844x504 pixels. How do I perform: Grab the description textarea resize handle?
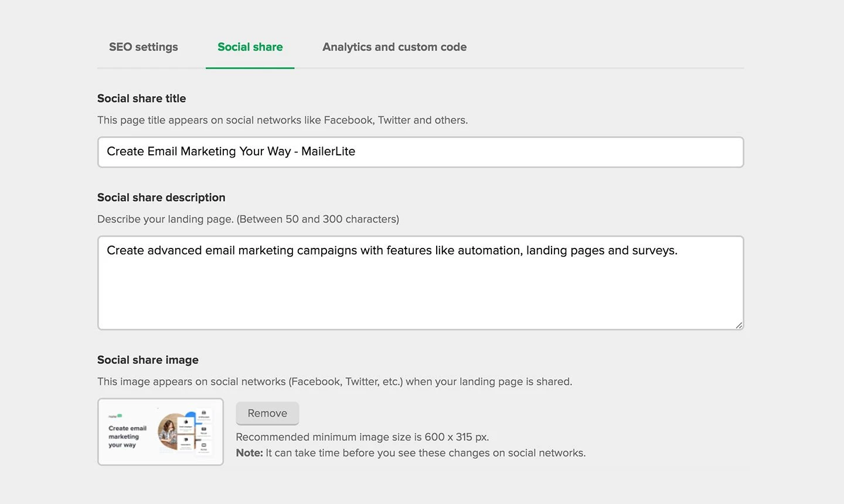738,325
